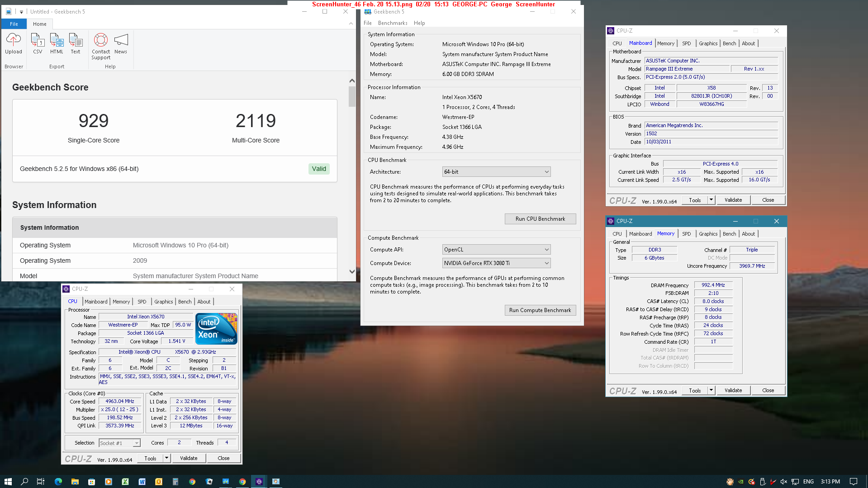
Task: Open Tools dropdown arrow in CPU-Z Mainboard window
Action: pos(711,200)
